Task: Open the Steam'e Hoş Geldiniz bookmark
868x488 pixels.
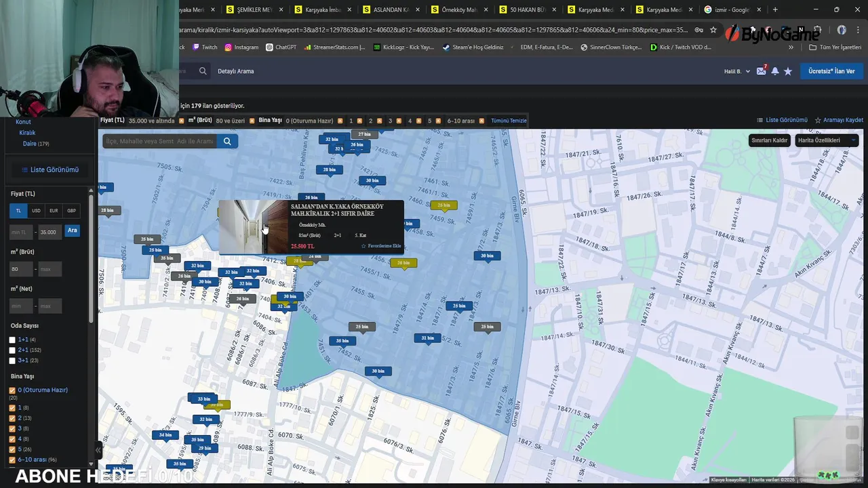Action: point(473,47)
